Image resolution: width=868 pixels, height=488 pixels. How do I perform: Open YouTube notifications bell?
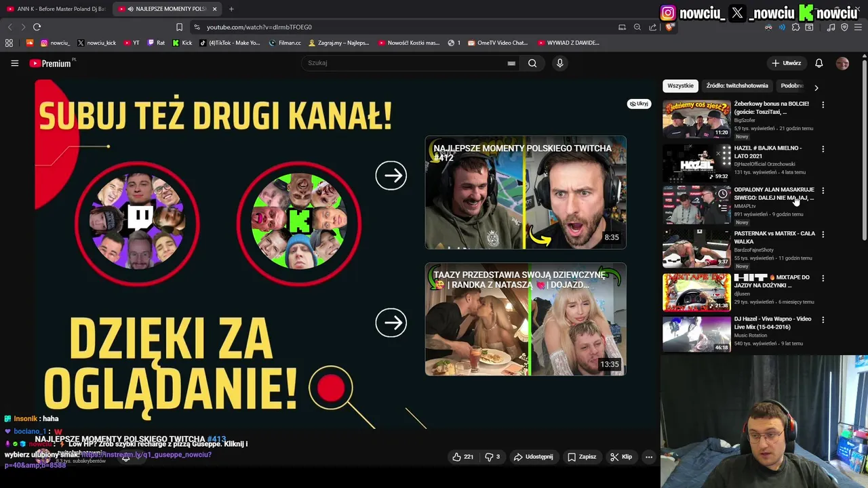(818, 63)
